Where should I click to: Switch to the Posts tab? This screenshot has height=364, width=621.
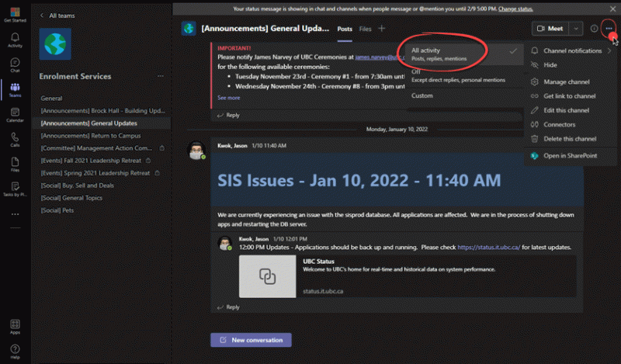(x=345, y=29)
